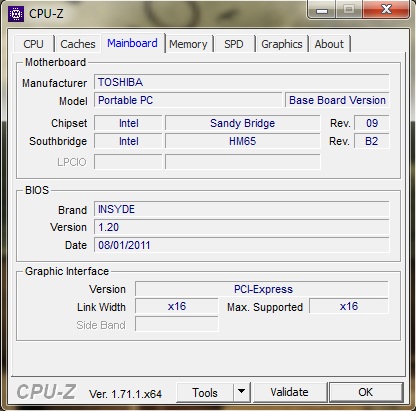The height and width of the screenshot is (411, 416).
Task: Go to the SPD tab
Action: [234, 44]
